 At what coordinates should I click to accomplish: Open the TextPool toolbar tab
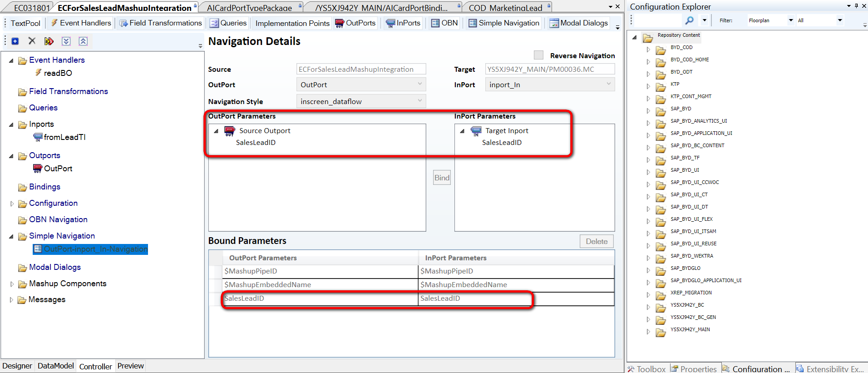click(25, 23)
